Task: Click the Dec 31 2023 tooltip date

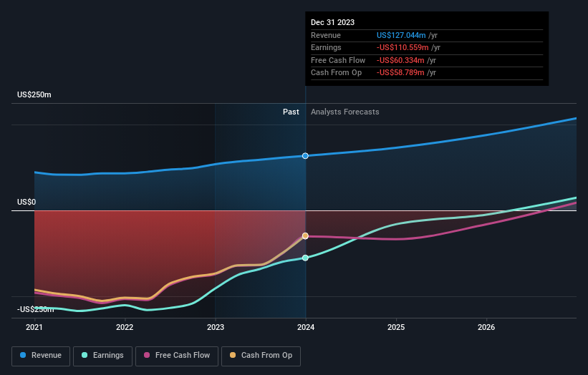Action: pos(332,22)
